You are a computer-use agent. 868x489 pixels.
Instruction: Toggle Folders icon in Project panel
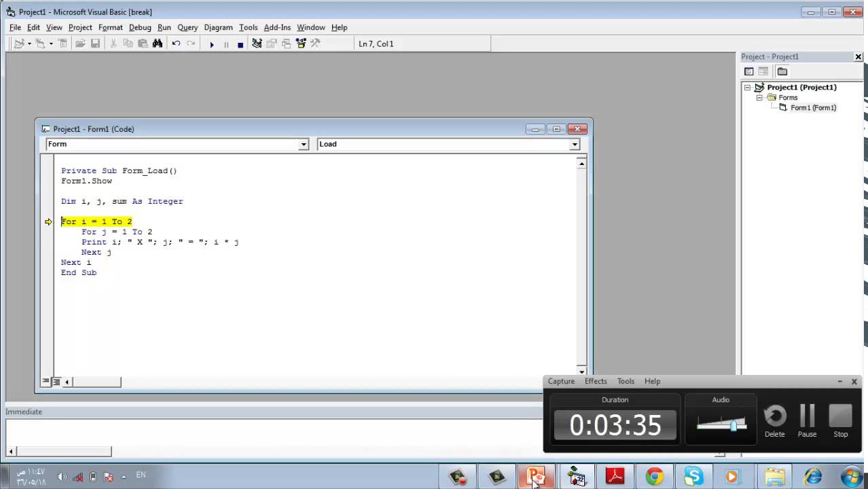pyautogui.click(x=782, y=71)
